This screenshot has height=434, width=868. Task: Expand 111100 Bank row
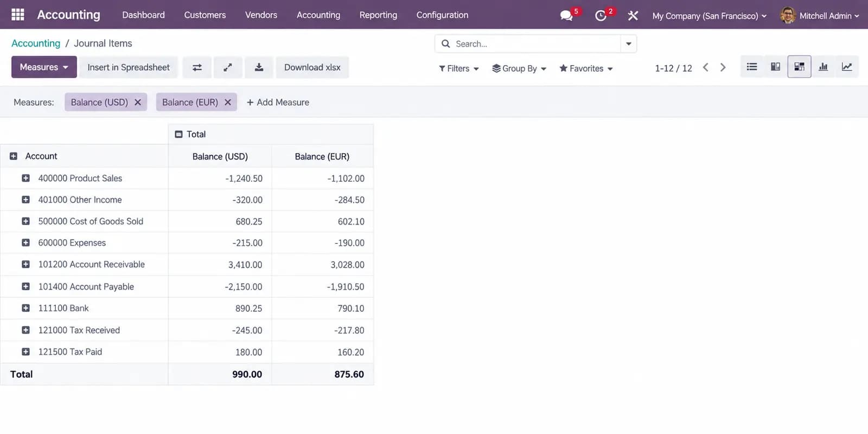point(25,308)
